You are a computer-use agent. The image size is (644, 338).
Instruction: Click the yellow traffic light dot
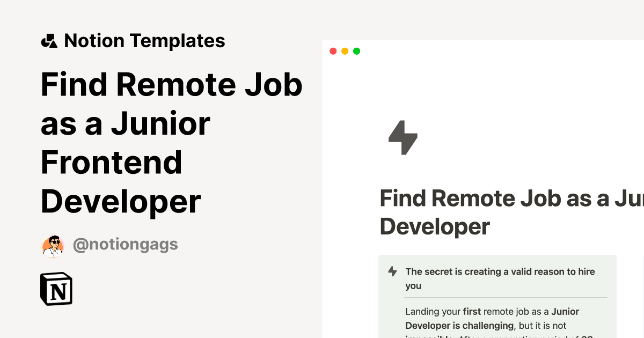tap(345, 51)
